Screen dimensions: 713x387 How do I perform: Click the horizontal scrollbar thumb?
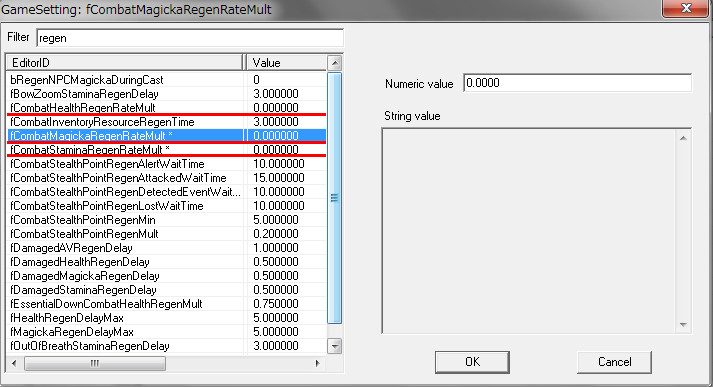tap(95, 363)
